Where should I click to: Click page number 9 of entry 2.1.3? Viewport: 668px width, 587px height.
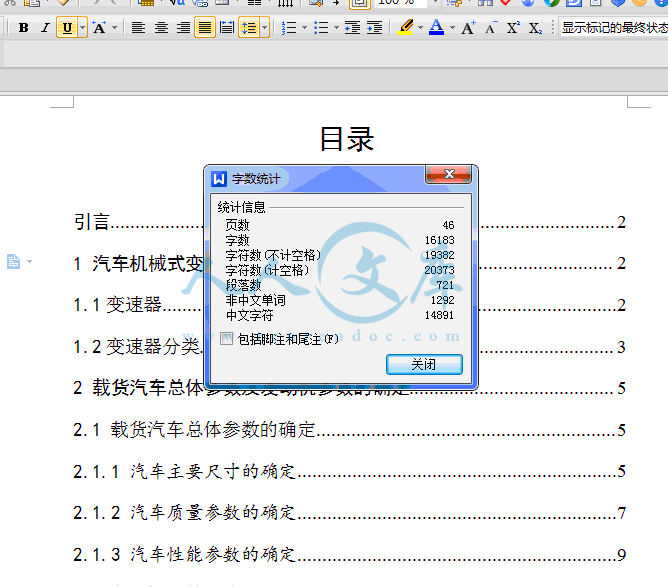coord(621,555)
